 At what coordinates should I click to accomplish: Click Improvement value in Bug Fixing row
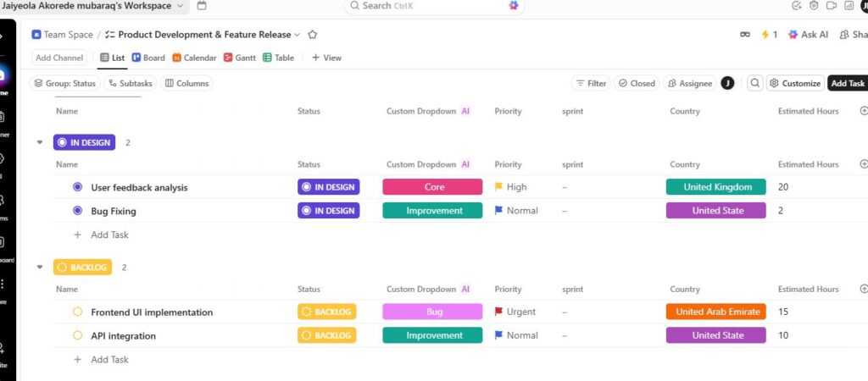click(432, 211)
